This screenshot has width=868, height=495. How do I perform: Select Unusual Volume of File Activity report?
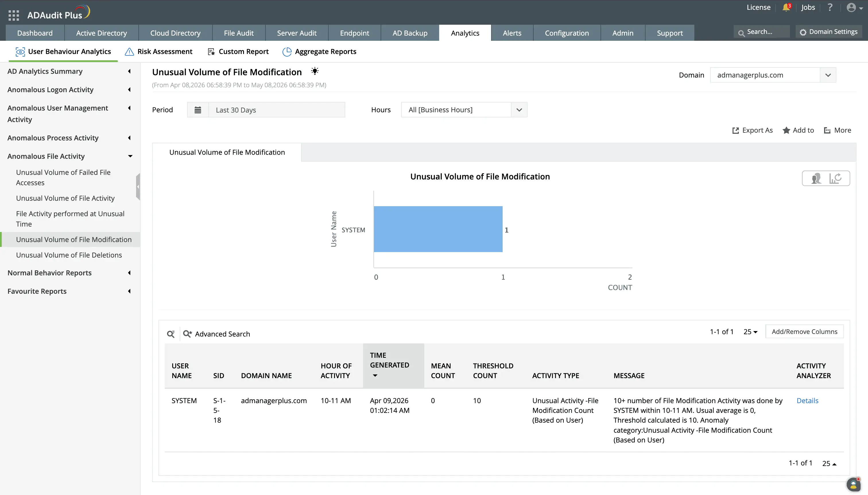[65, 198]
